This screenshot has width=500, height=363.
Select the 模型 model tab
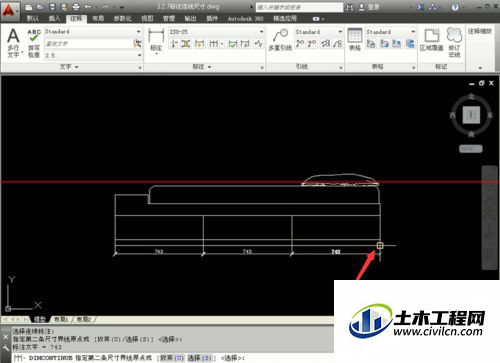39,319
